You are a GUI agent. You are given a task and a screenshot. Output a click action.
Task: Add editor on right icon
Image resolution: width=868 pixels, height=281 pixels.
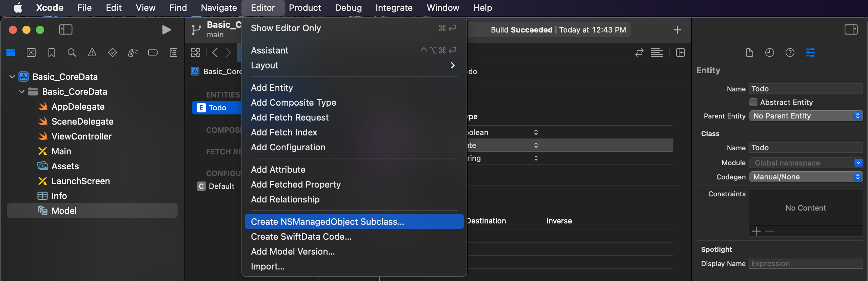(680, 52)
